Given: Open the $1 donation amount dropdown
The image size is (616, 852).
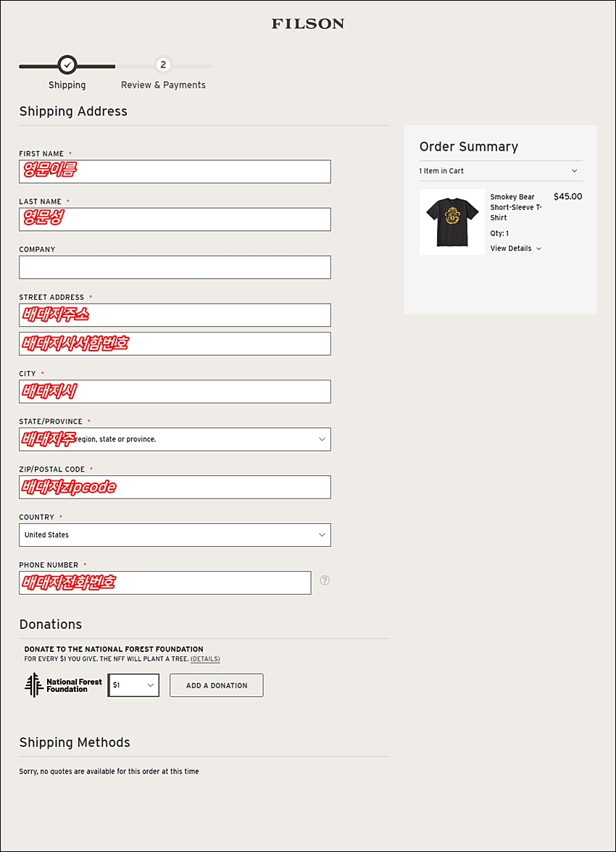Looking at the screenshot, I should 134,685.
